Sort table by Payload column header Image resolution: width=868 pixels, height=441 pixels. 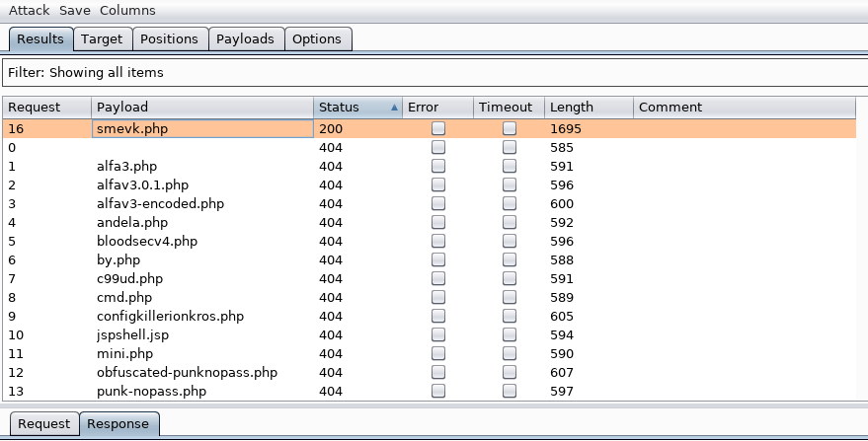coord(202,108)
